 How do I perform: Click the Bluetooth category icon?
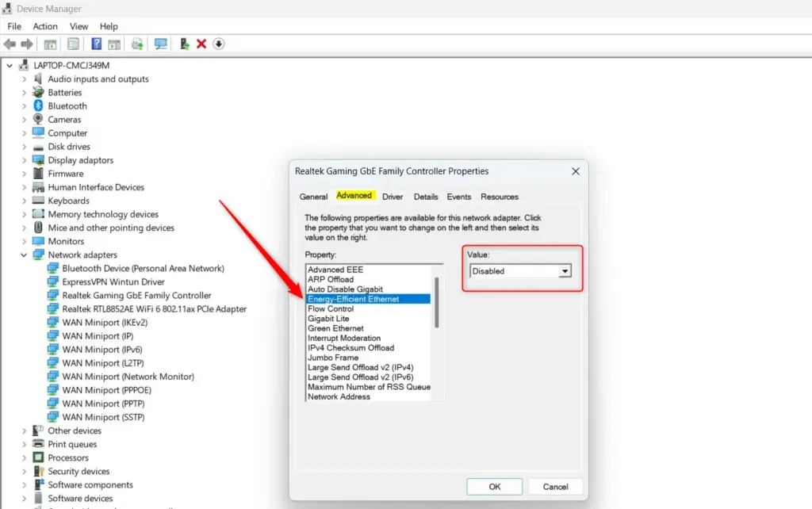[x=38, y=105]
